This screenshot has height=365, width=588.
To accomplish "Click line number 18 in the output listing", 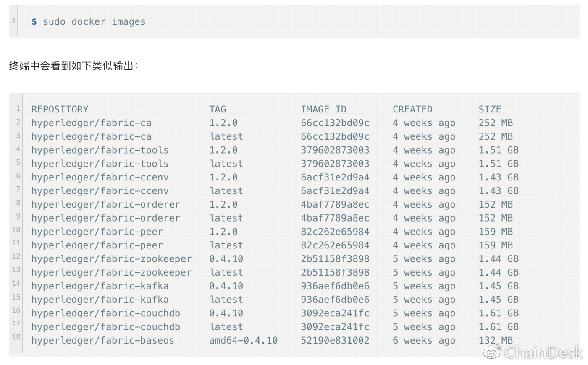I will 16,336.
